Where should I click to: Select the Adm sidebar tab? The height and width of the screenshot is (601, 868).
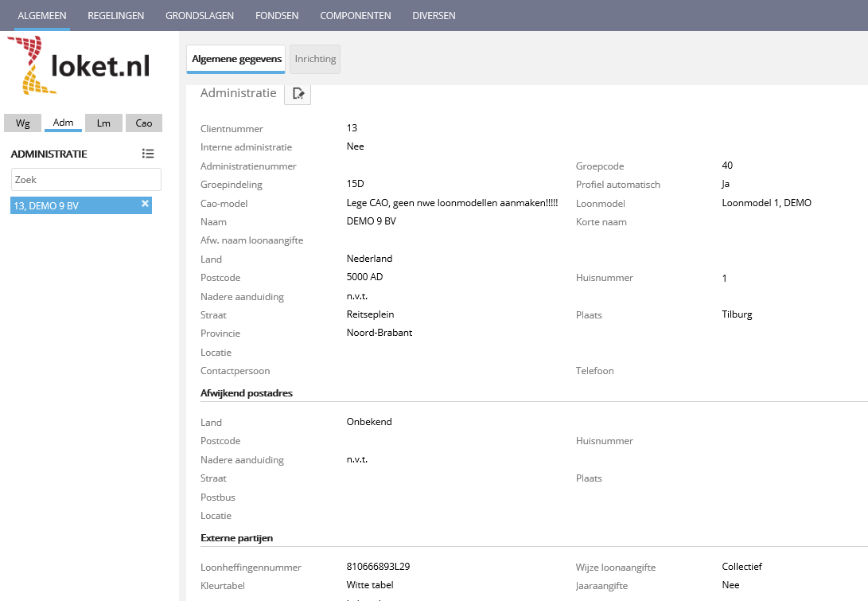point(63,123)
